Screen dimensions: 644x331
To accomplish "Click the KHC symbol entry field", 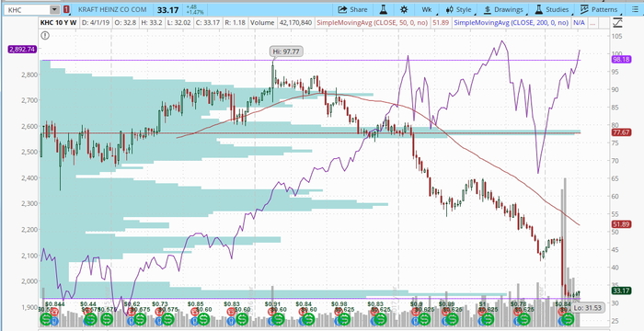I will click(x=27, y=9).
